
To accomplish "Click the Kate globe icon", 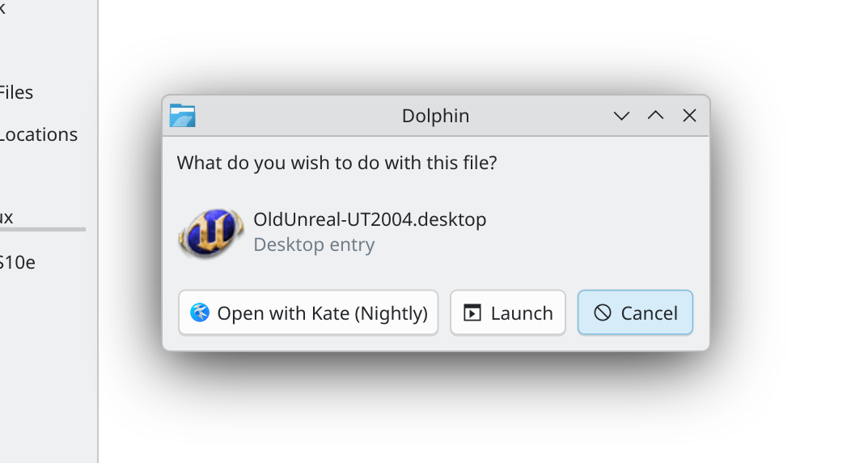I will (x=200, y=312).
